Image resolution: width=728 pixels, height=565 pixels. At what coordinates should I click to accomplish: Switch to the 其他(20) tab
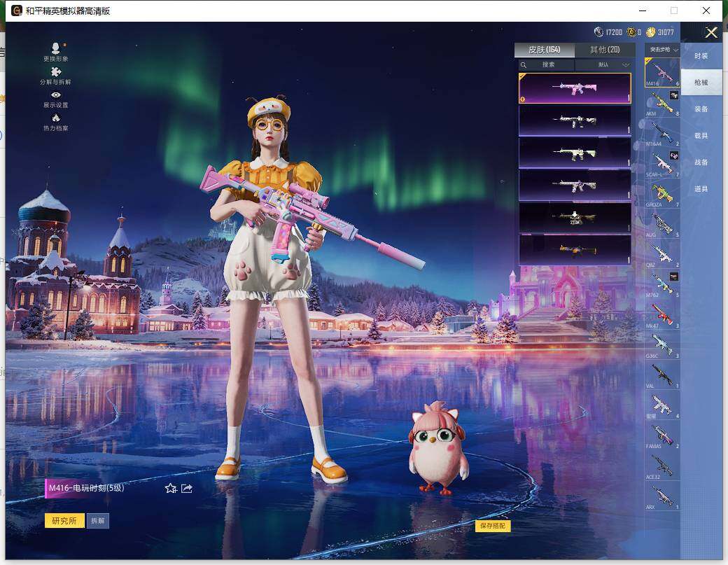pos(605,50)
